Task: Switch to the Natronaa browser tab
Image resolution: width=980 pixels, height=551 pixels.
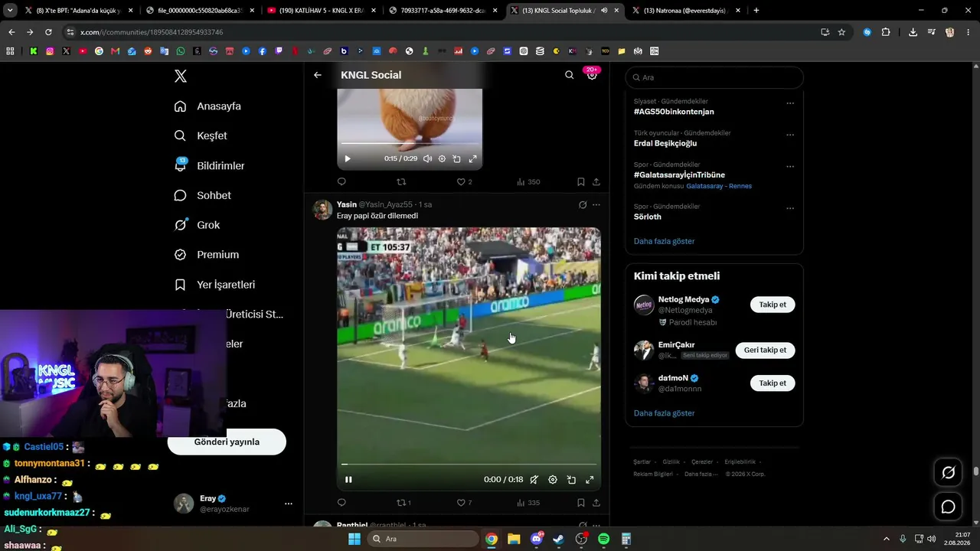Action: pos(687,11)
